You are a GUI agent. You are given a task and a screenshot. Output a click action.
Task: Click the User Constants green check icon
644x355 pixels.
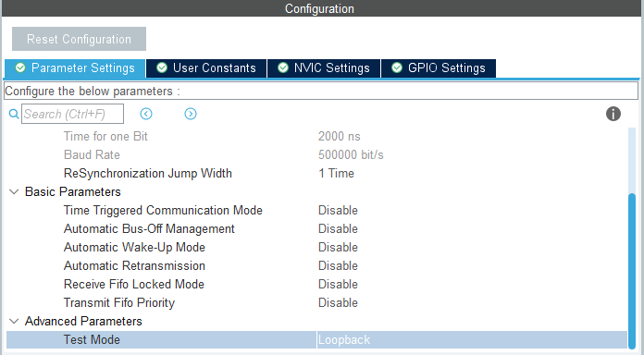tap(162, 67)
